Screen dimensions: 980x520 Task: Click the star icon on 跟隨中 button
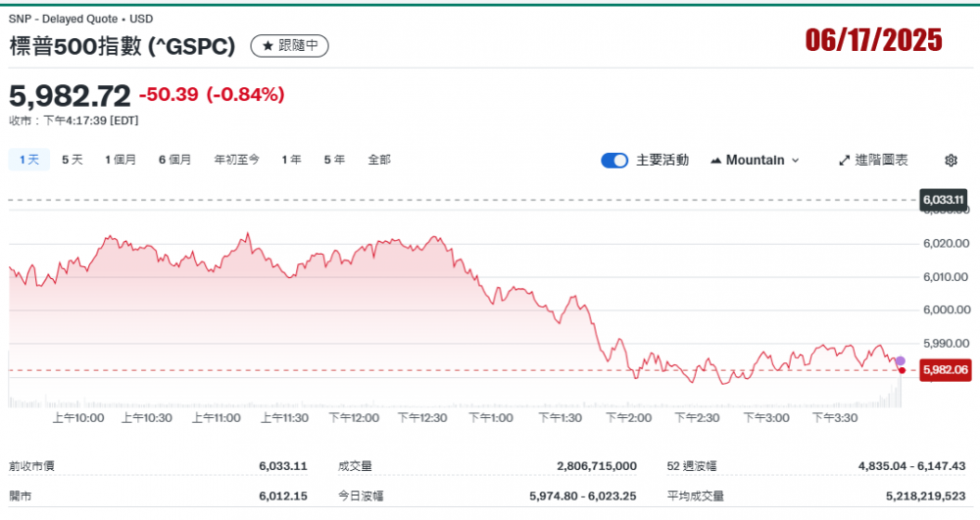point(268,46)
